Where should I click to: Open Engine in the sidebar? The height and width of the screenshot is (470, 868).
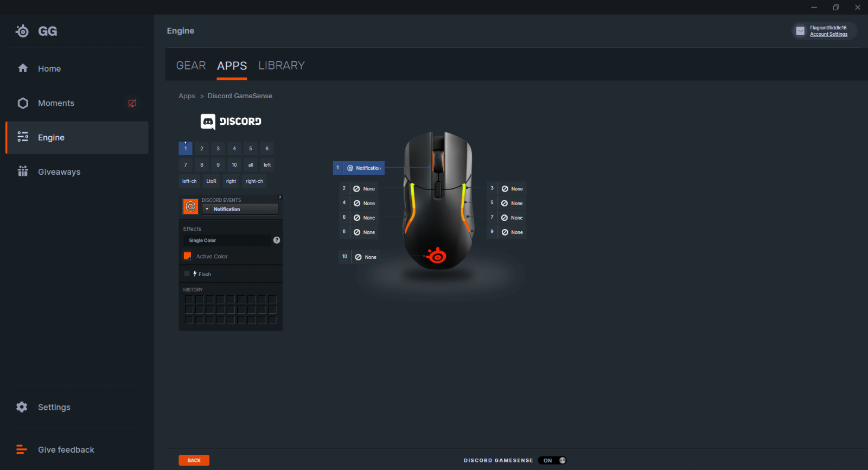point(77,137)
